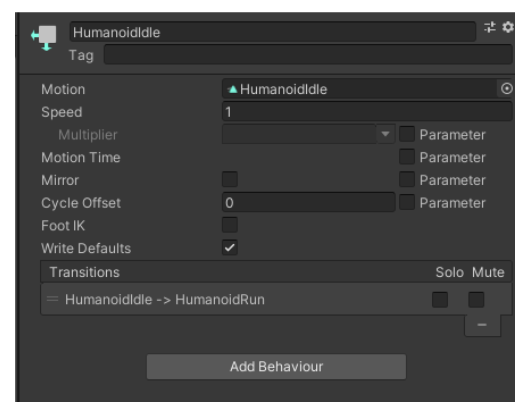Viewport: 530px width, 412px height.
Task: Edit the state name field HumanoidIdle
Action: (x=272, y=32)
